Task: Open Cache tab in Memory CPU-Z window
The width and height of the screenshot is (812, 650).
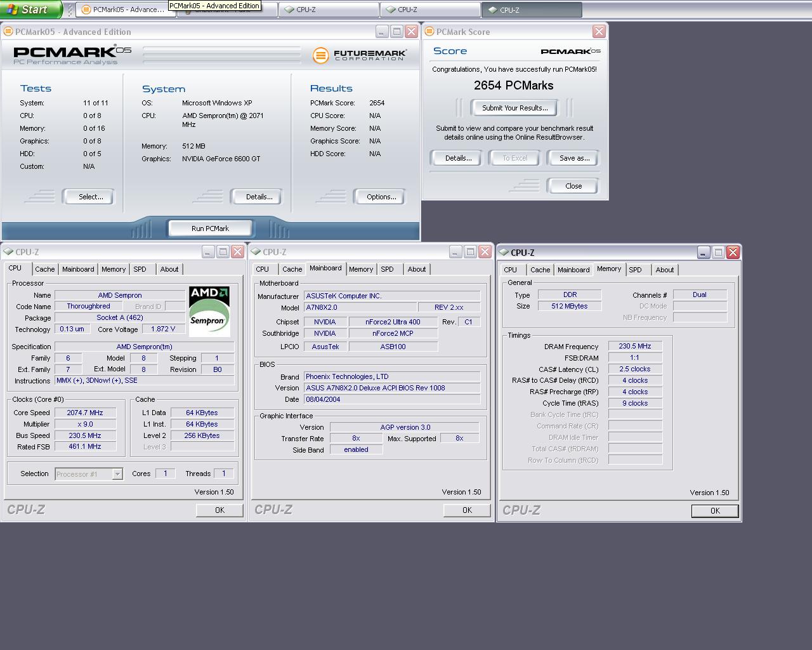Action: click(540, 270)
